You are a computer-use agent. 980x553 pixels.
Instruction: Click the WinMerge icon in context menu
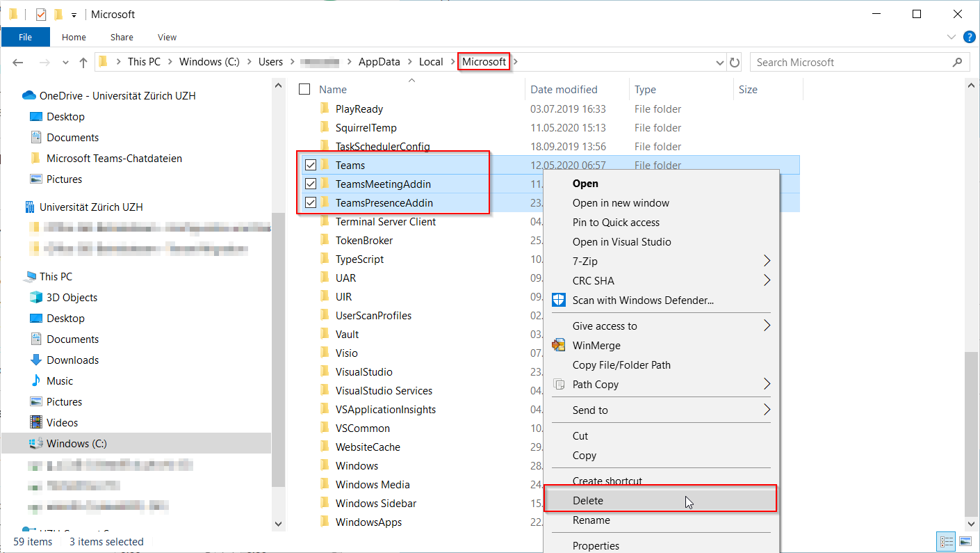click(x=559, y=346)
